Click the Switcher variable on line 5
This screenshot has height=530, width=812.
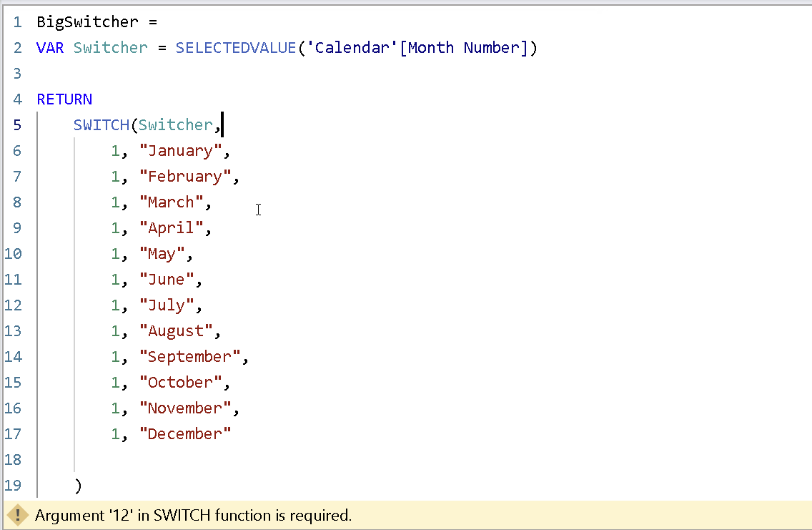tap(177, 124)
